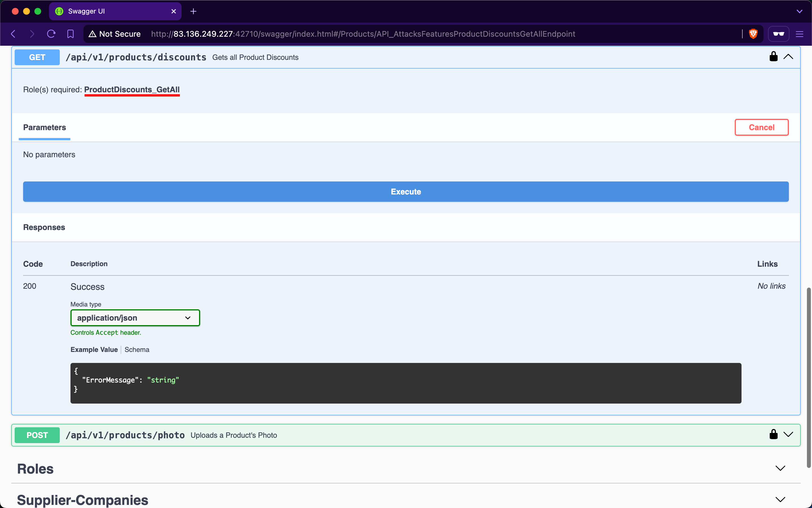Click the /api/v1/products/discounts path text
This screenshot has width=812, height=508.
click(x=136, y=58)
